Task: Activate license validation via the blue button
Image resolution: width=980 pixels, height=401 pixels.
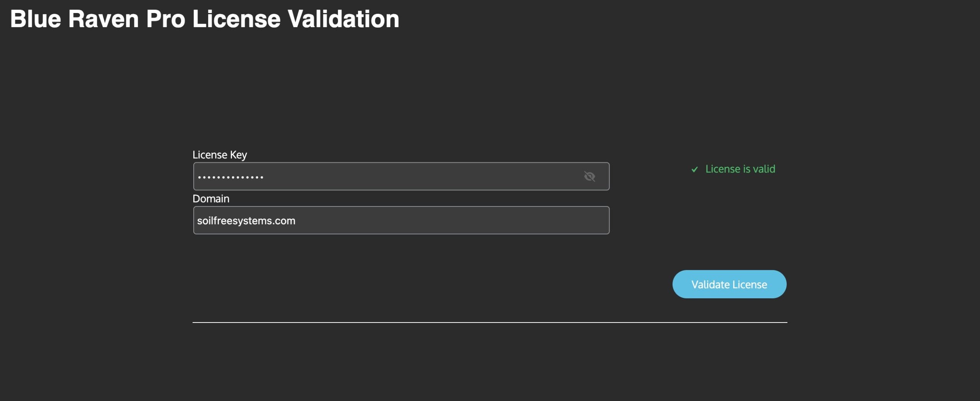Action: 729,284
